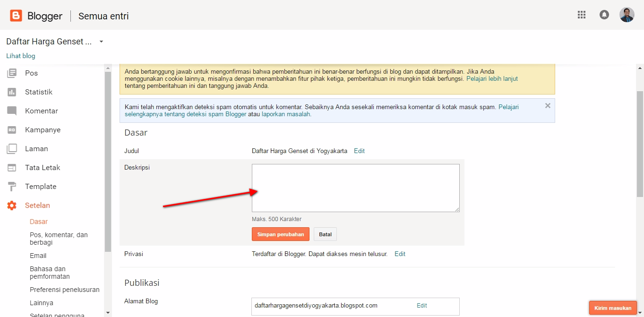
Task: Click the Komentar speech bubble icon
Action: click(x=12, y=111)
